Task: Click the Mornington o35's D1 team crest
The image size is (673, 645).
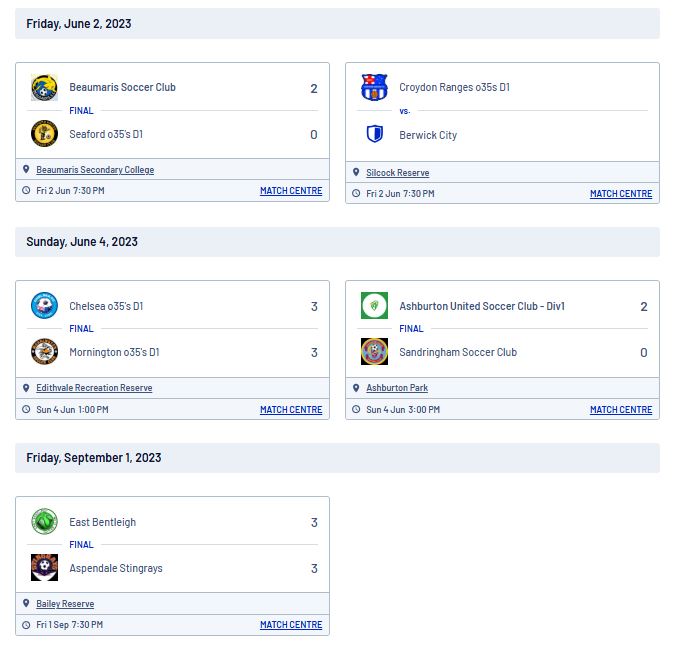Action: click(x=44, y=351)
